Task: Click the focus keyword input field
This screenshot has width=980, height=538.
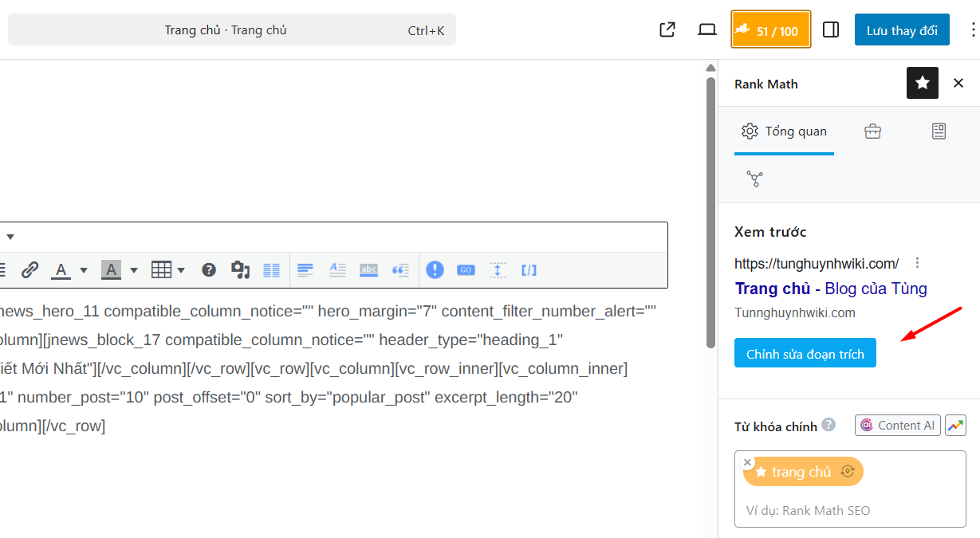Action: [849, 510]
